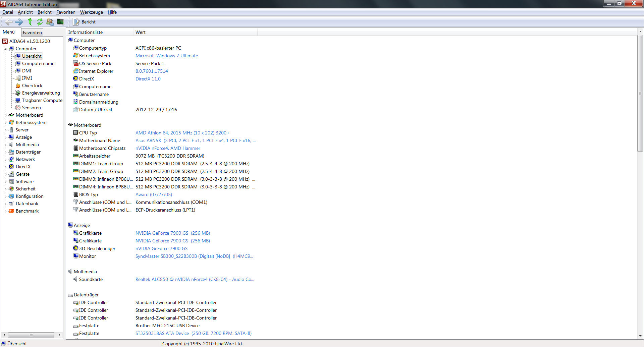The width and height of the screenshot is (644, 347).
Task: Click the Motherboard icon in sidebar tree
Action: coord(11,115)
